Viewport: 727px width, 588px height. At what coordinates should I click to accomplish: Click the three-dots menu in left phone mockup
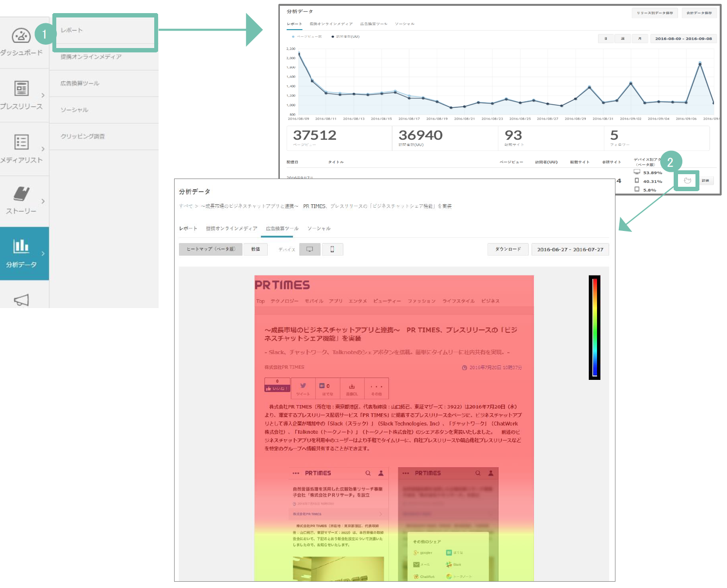(296, 473)
